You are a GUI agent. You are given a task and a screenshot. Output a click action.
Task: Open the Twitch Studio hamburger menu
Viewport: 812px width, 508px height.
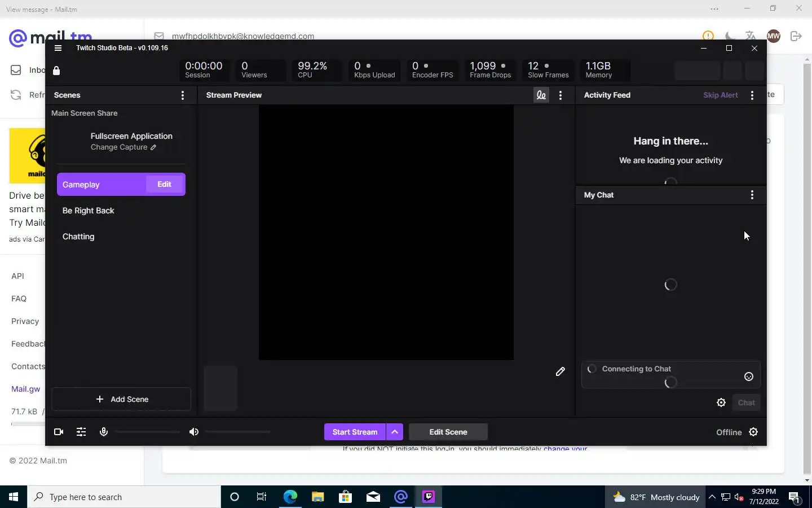click(58, 48)
